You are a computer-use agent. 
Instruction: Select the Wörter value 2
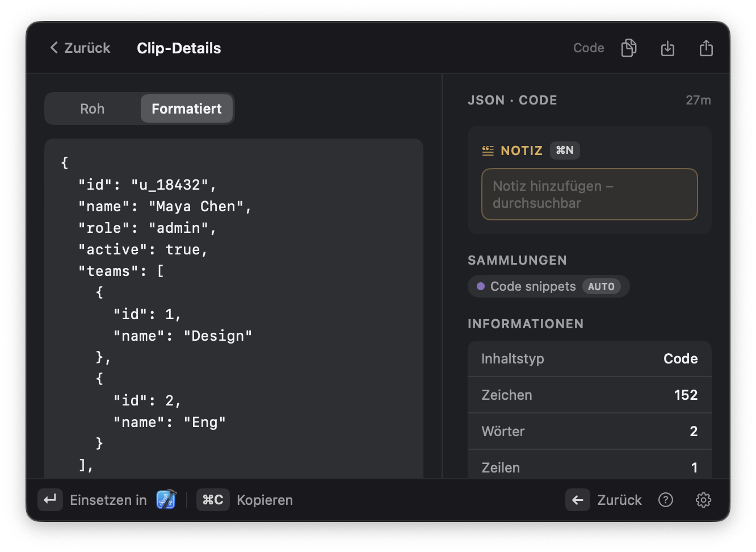tap(694, 431)
